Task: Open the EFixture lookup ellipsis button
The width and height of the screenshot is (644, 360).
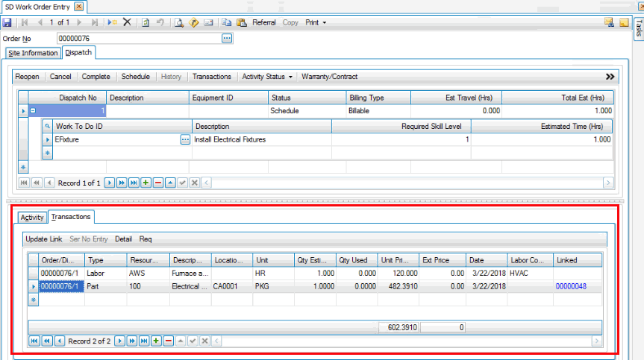Action: [x=185, y=140]
